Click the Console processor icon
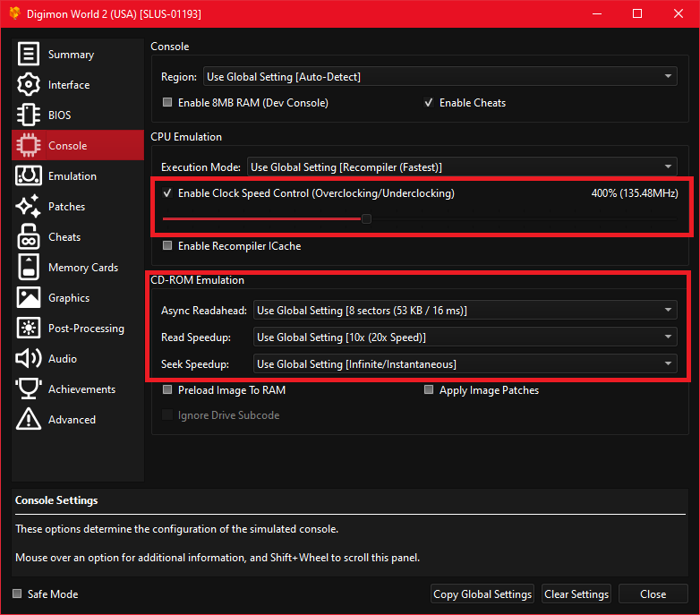This screenshot has width=700, height=615. [29, 145]
